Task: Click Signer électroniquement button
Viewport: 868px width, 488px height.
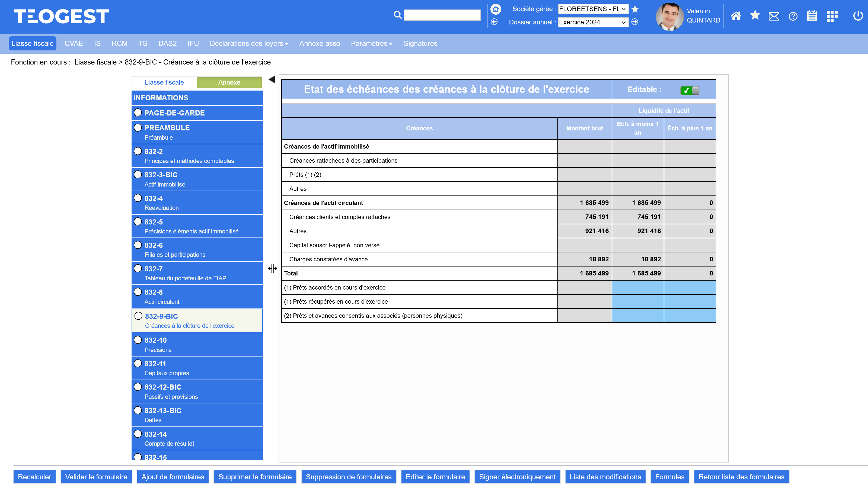Action: click(x=518, y=477)
